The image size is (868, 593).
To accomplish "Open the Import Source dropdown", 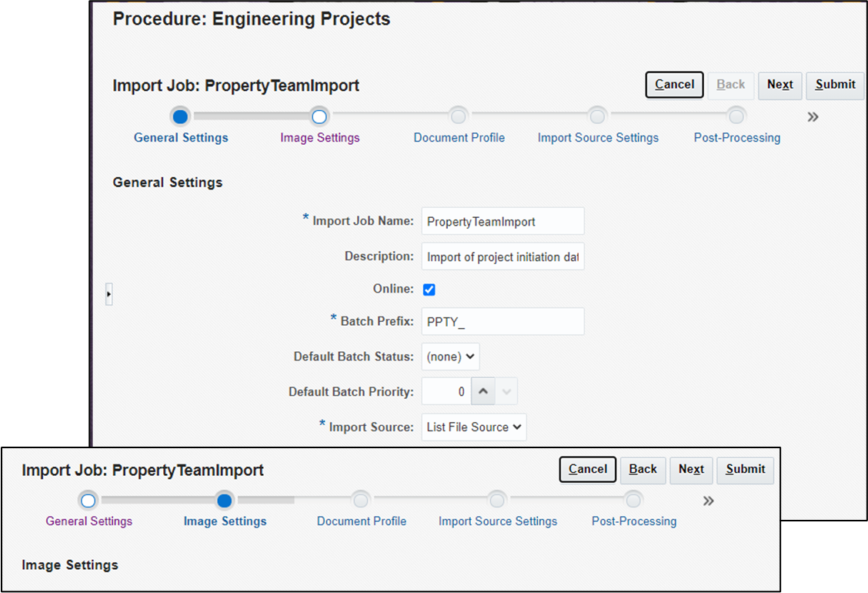I will [x=473, y=427].
